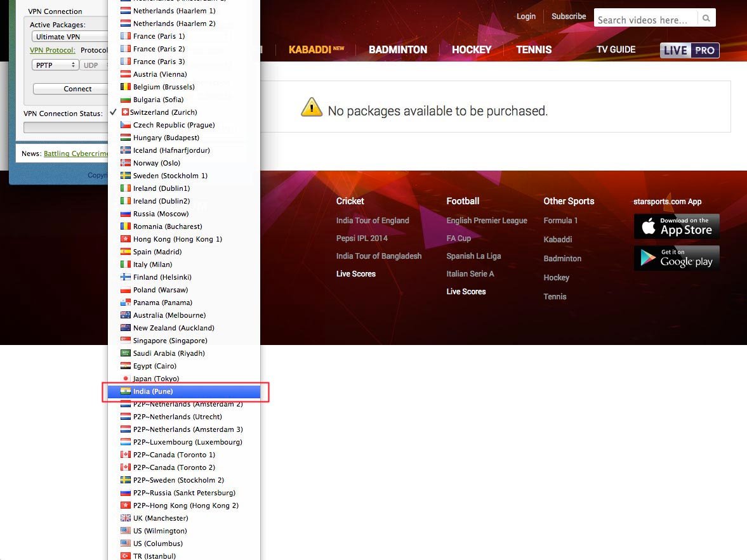Choose Japan (Tokyo) from server list
The height and width of the screenshot is (560, 747).
pos(184,379)
